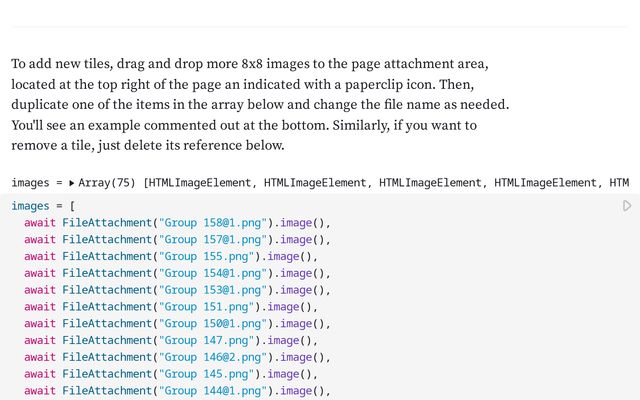Click the "Group 144@1.png" file name string
Image resolution: width=640 pixels, height=400 pixels.
point(213,391)
